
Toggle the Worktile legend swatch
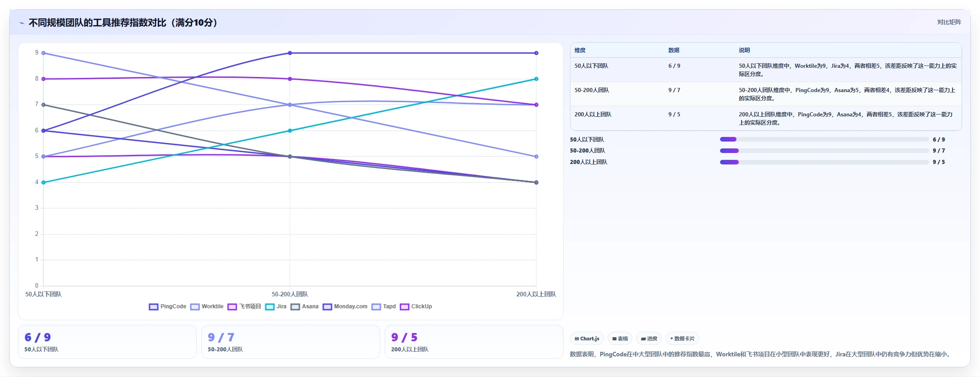(195, 307)
